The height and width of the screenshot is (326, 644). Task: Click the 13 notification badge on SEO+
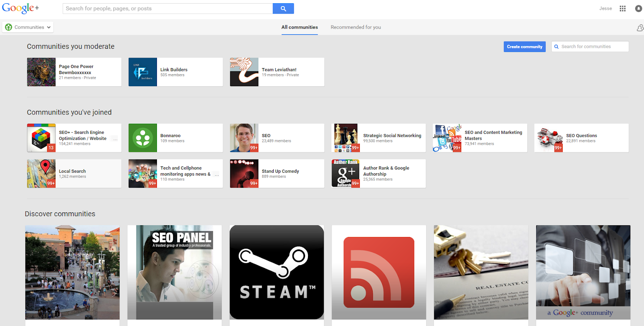point(51,148)
